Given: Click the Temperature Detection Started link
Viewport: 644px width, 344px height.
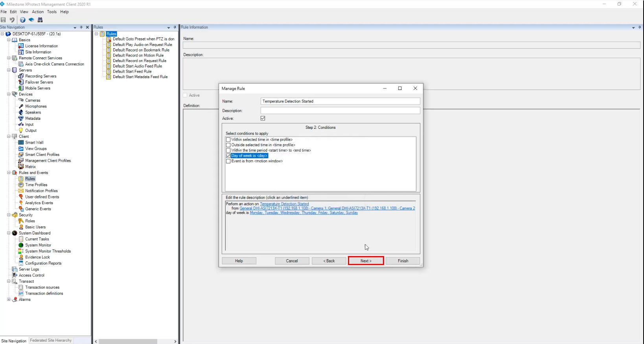Looking at the screenshot, I should tap(284, 204).
